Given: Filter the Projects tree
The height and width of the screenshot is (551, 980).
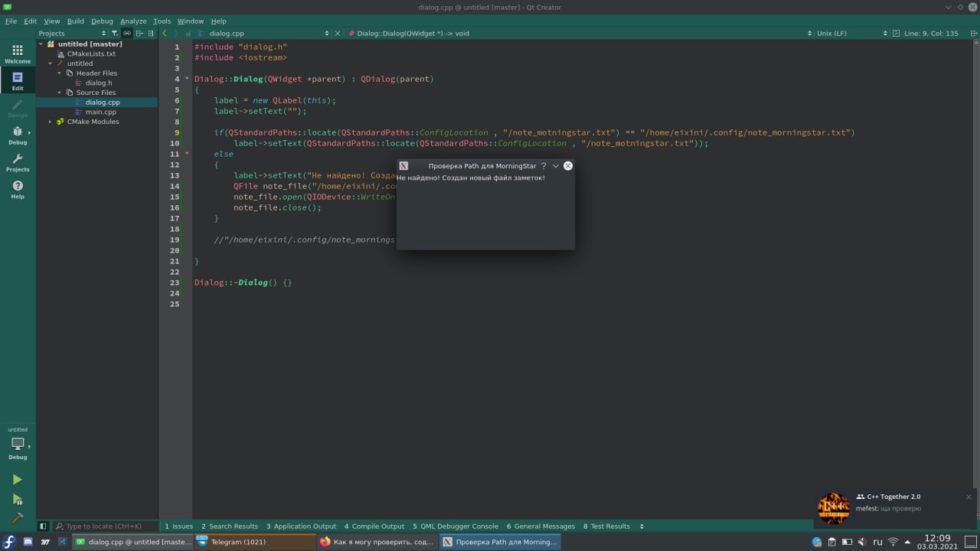Looking at the screenshot, I should 115,33.
